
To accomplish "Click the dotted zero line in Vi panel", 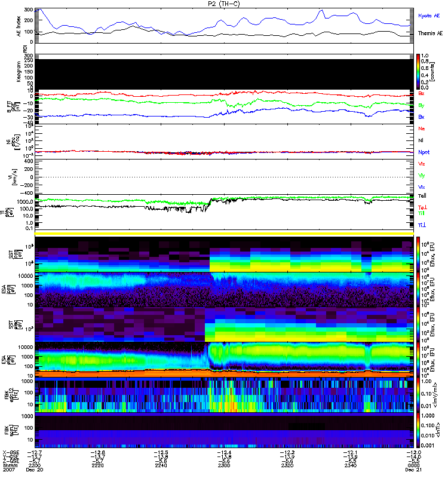I will click(225, 177).
